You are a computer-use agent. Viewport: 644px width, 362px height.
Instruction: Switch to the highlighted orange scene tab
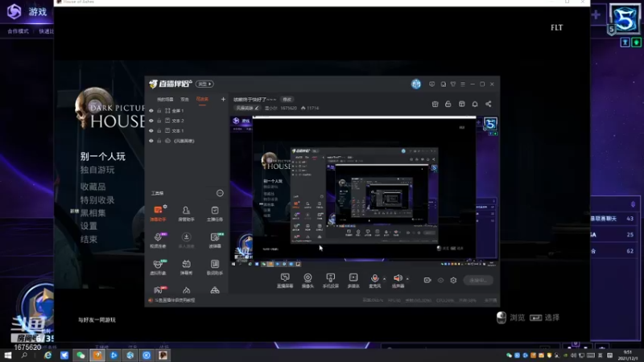pyautogui.click(x=202, y=99)
